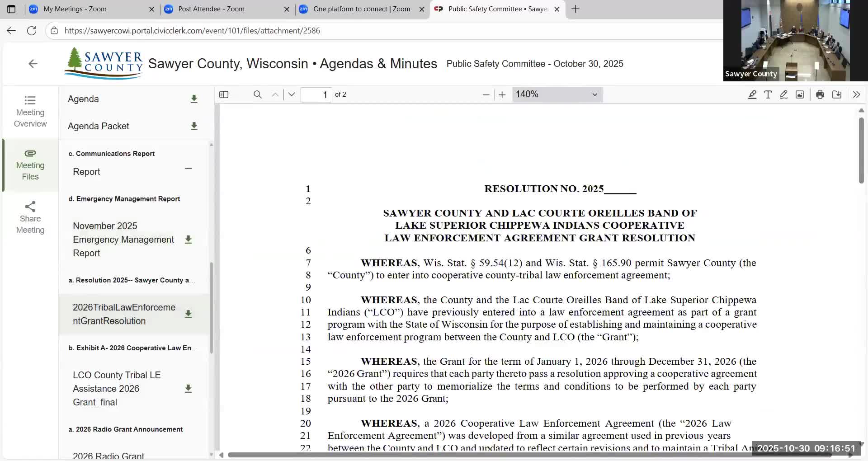Viewport: 868px width, 461px height.
Task: Print the resolution document
Action: click(820, 94)
